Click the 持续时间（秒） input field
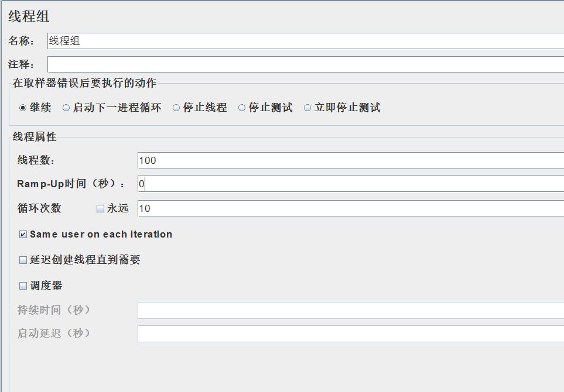This screenshot has height=392, width=564. click(x=351, y=310)
